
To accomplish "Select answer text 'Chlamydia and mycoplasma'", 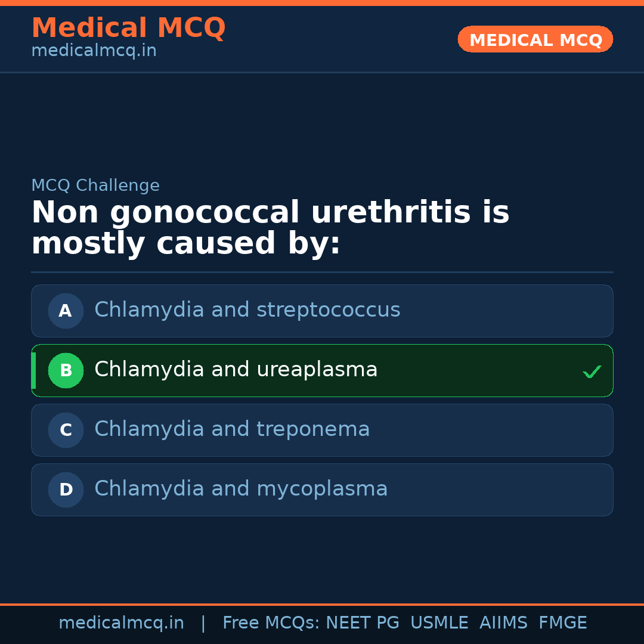I will click(x=241, y=489).
